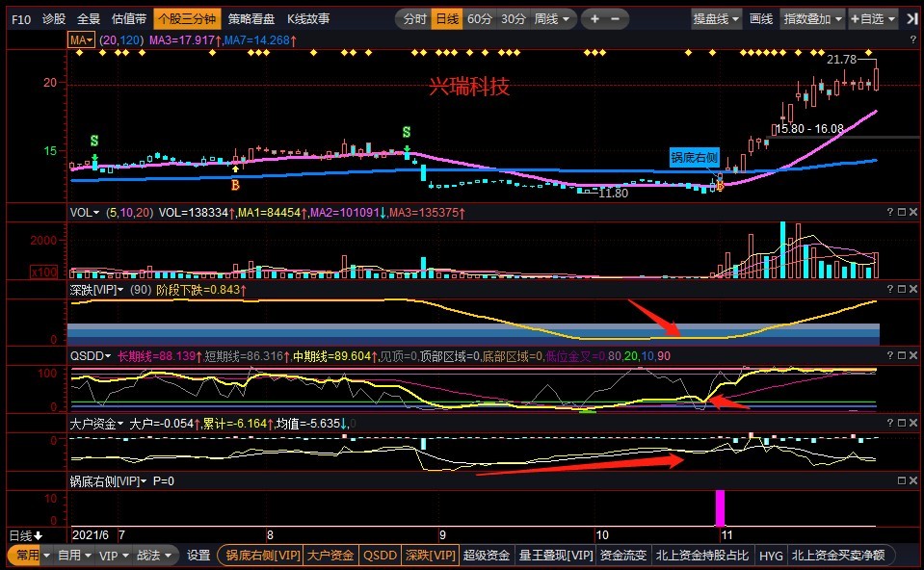Switch to the 60分 period tab
Viewport: 924px width, 570px height.
click(480, 18)
